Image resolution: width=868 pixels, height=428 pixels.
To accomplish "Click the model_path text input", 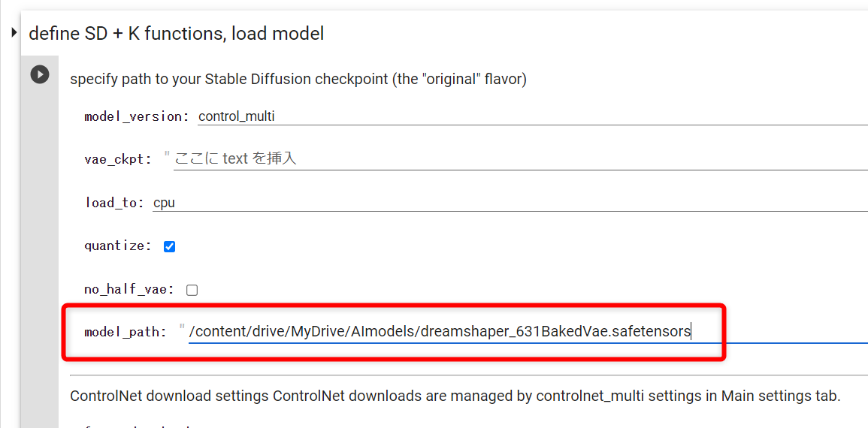I will click(x=528, y=332).
